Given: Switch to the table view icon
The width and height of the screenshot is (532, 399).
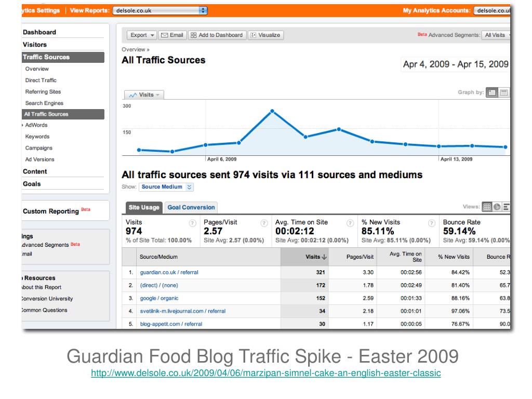Looking at the screenshot, I should 487,207.
